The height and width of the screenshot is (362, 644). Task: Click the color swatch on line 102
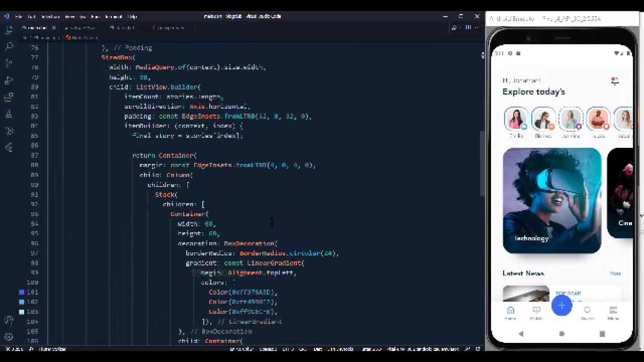point(22,302)
